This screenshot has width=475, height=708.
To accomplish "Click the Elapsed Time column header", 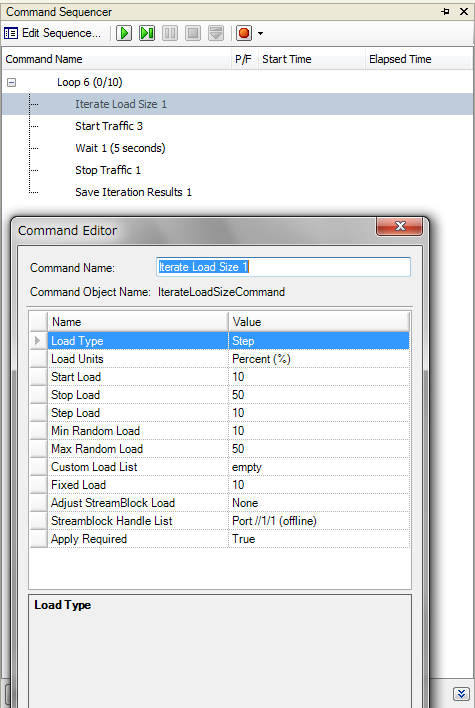I will point(400,59).
